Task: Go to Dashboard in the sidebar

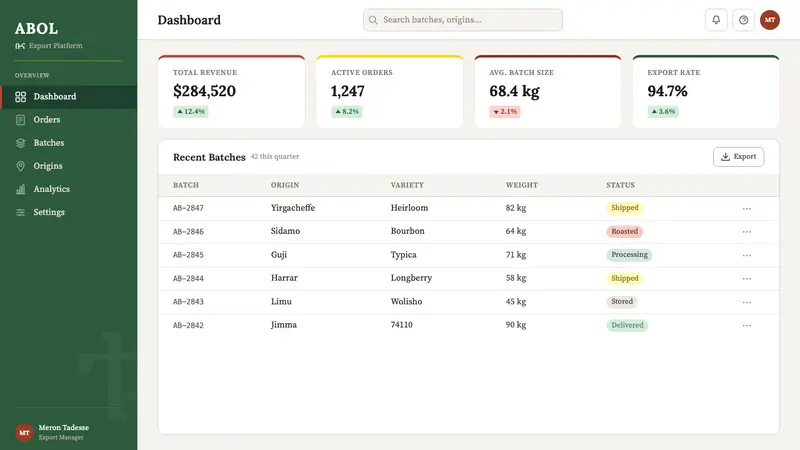Action: [x=68, y=97]
